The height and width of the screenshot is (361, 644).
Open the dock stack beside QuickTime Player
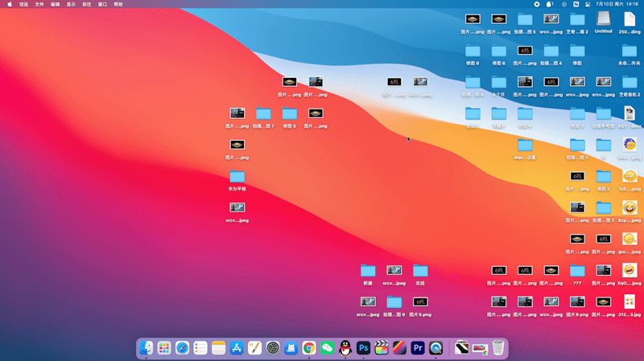point(461,348)
